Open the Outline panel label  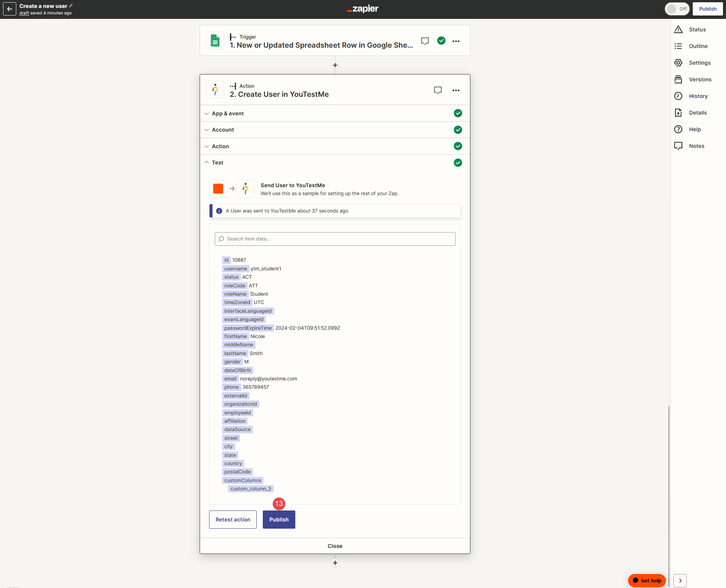(x=698, y=46)
